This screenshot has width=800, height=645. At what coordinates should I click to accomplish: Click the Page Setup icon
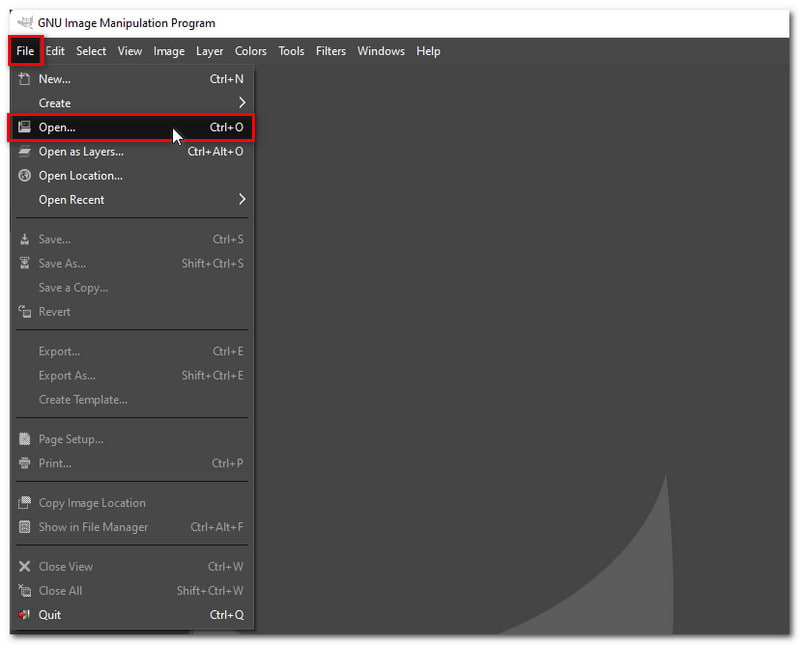[24, 439]
